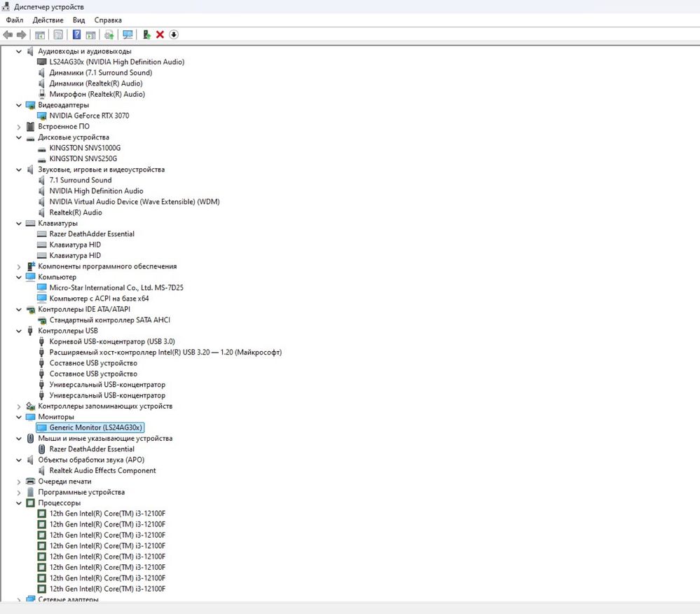The width and height of the screenshot is (700, 614).
Task: Select Generic Monitor (LS24AG30x)
Action: [95, 428]
